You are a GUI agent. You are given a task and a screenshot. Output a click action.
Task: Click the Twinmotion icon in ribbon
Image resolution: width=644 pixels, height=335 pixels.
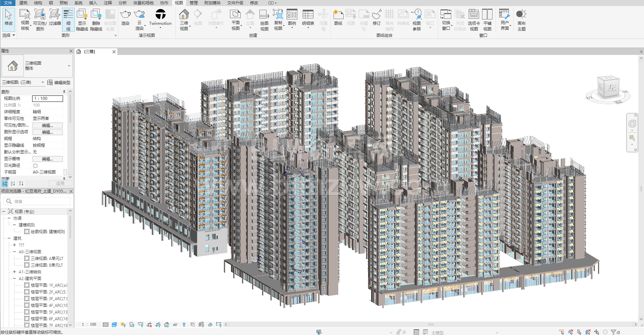point(160,14)
